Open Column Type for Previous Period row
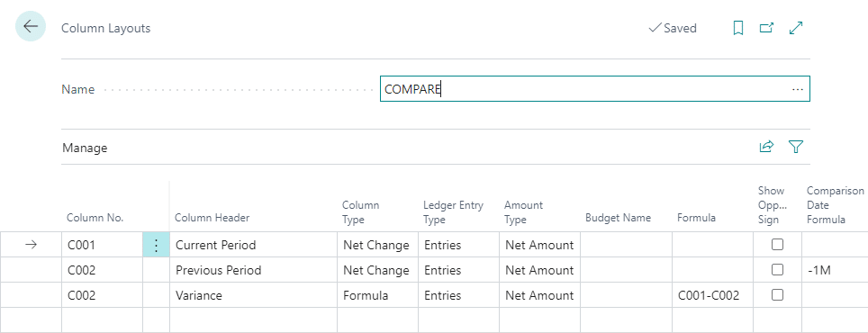The width and height of the screenshot is (868, 333). tap(377, 270)
